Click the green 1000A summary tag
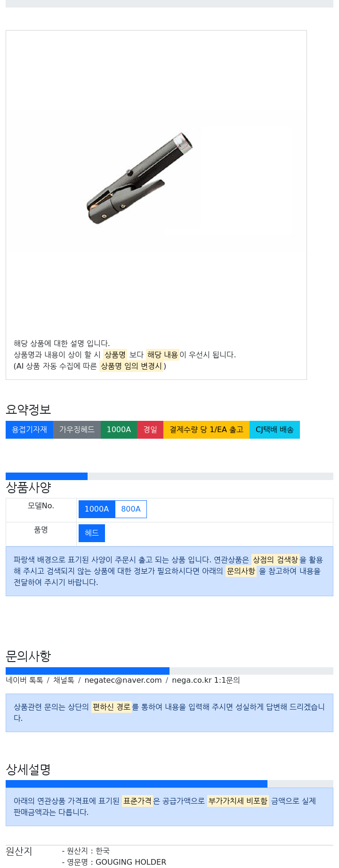 click(x=119, y=430)
